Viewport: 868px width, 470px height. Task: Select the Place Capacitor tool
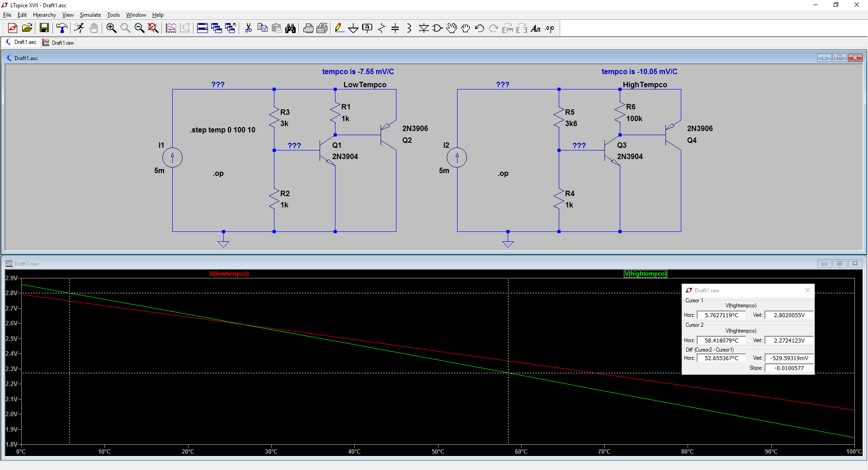click(395, 28)
